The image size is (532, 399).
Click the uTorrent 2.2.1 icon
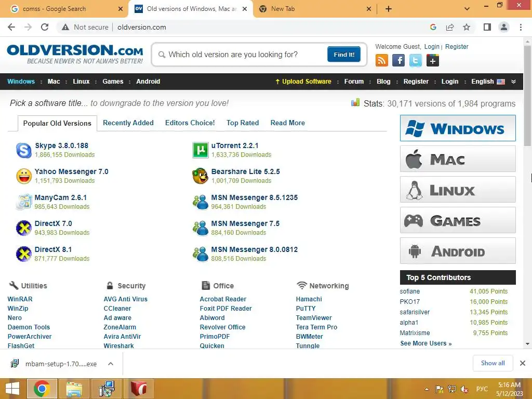(200, 150)
